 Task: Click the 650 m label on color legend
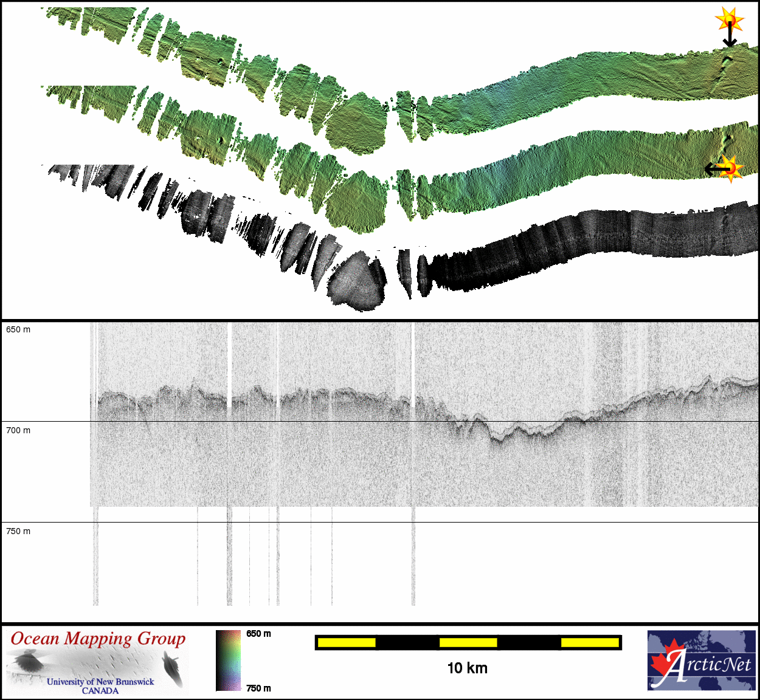258,634
